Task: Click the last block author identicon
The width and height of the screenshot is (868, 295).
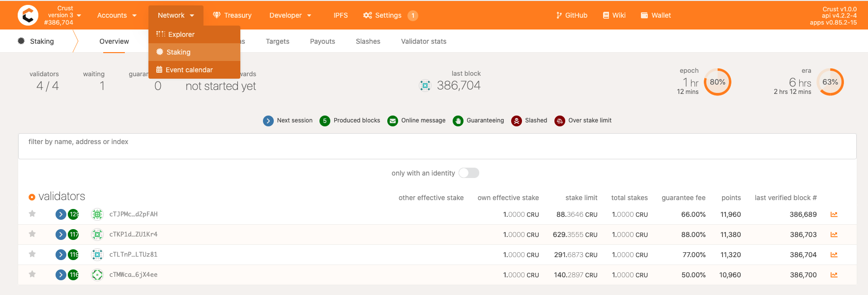Action: (x=425, y=86)
